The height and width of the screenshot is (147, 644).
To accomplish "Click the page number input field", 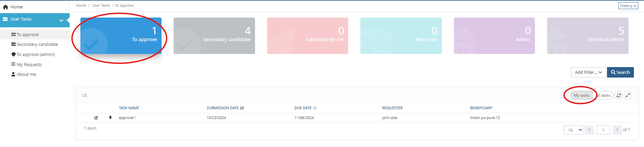I will pyautogui.click(x=603, y=130).
